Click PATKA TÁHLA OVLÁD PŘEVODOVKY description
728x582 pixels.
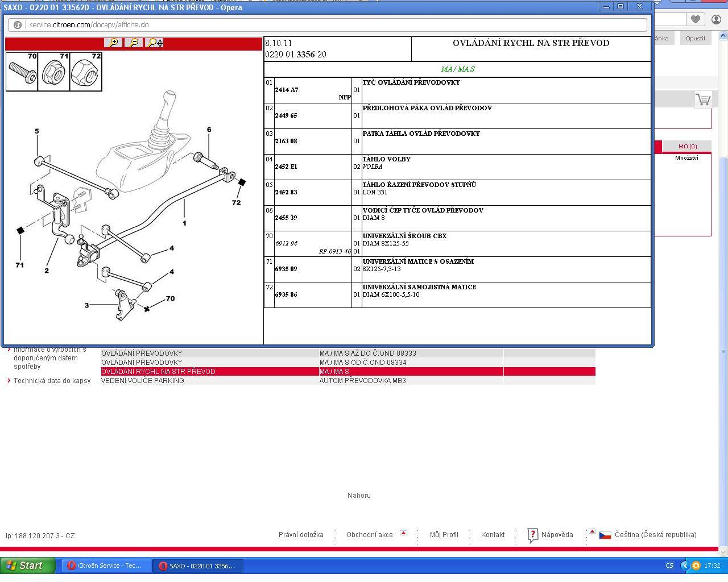click(x=421, y=134)
